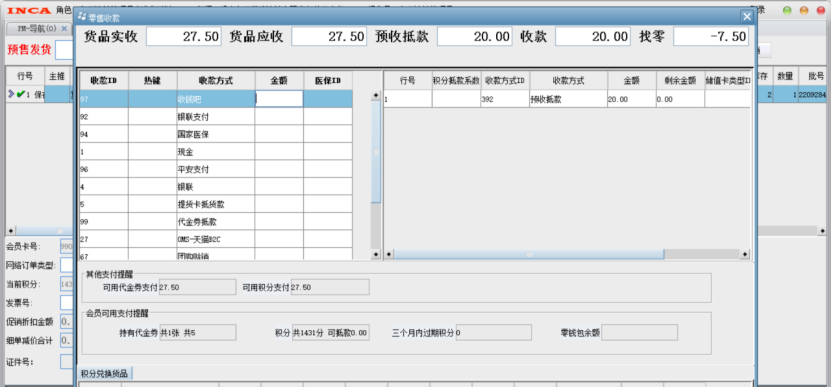Click the 三个月内过期积分 field
The height and width of the screenshot is (388, 831).
pos(493,333)
